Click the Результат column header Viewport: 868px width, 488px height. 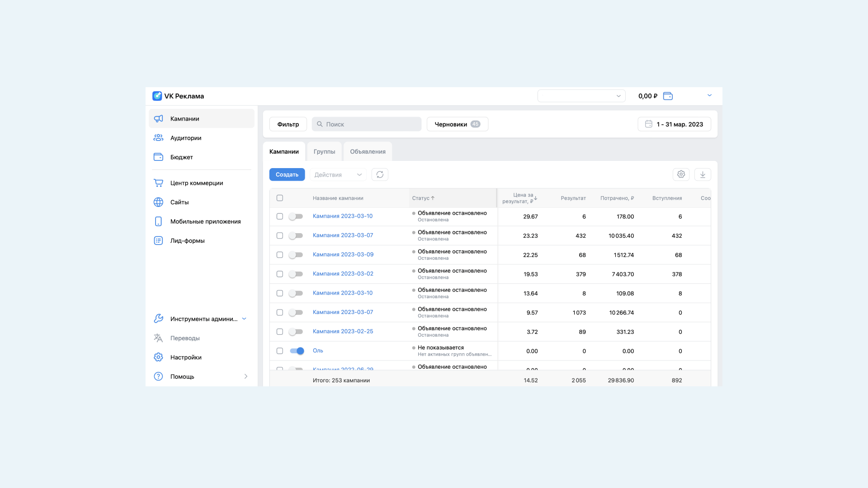coord(573,198)
